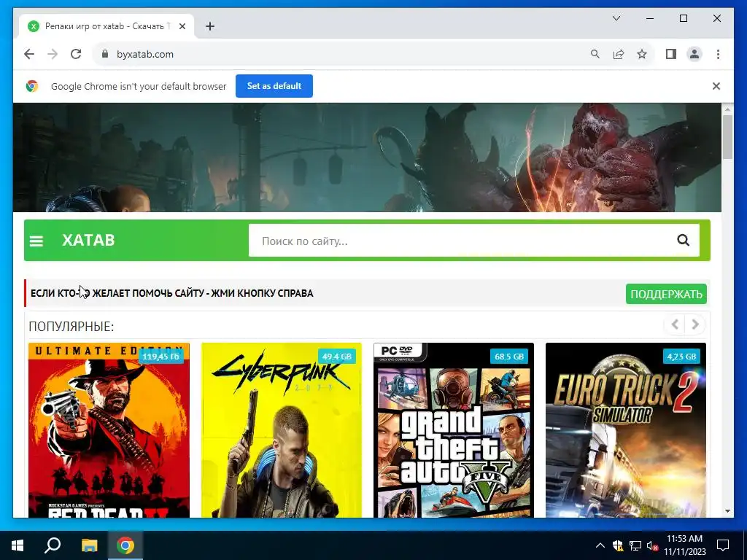Show hidden system tray icons
The width and height of the screenshot is (747, 560).
[600, 545]
